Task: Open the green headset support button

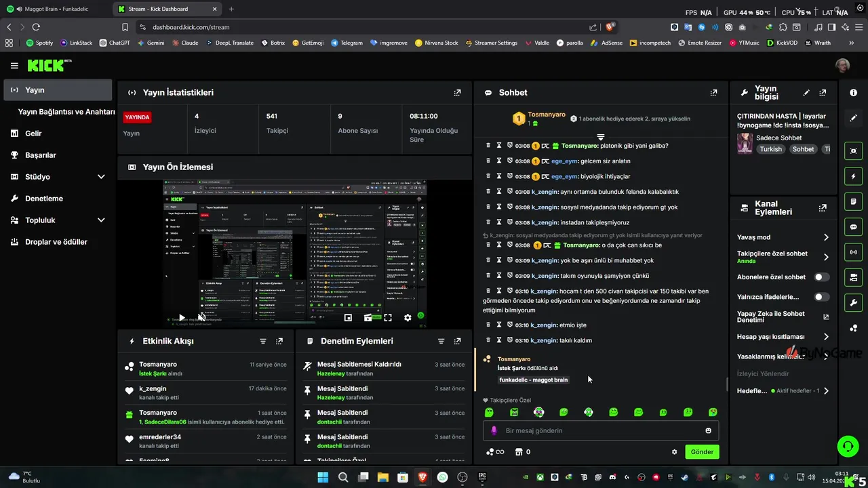Action: [x=848, y=446]
